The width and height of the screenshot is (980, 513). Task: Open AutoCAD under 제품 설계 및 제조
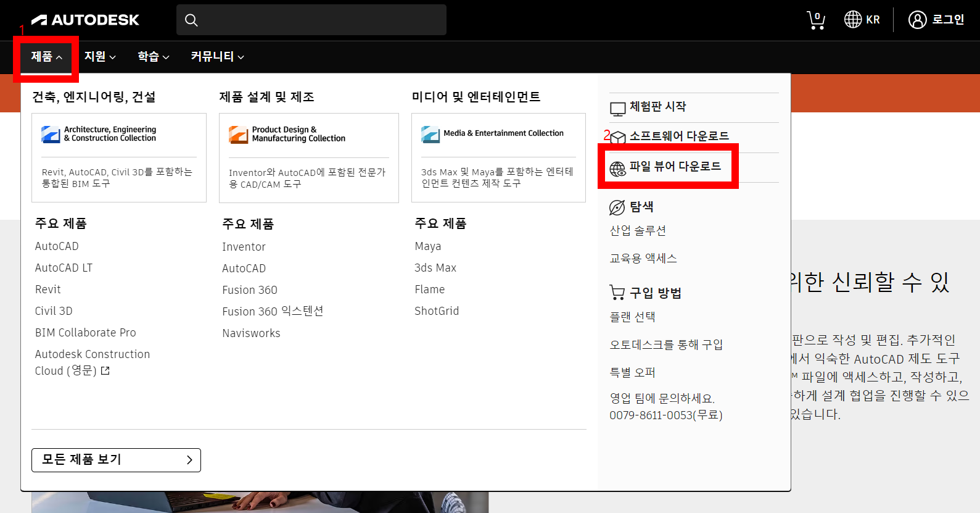pyautogui.click(x=244, y=269)
